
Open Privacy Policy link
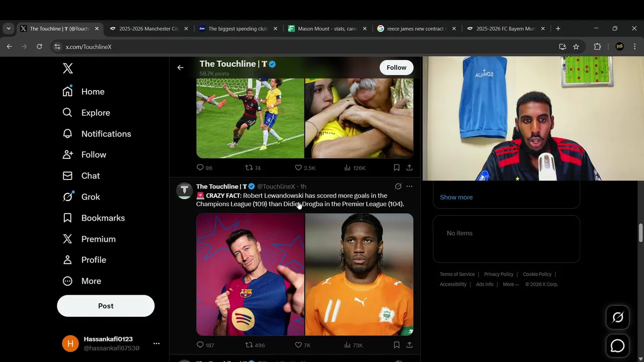pyautogui.click(x=499, y=274)
